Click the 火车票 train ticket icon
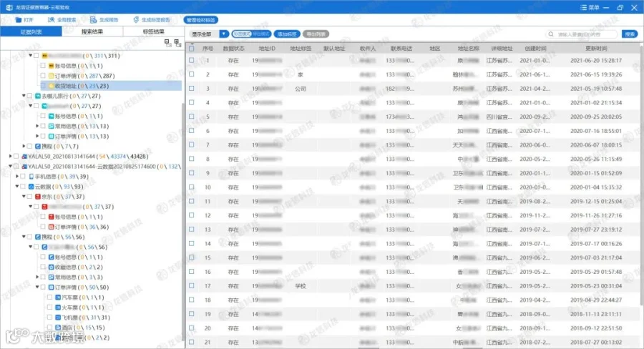This screenshot has height=349, width=644. tap(58, 308)
